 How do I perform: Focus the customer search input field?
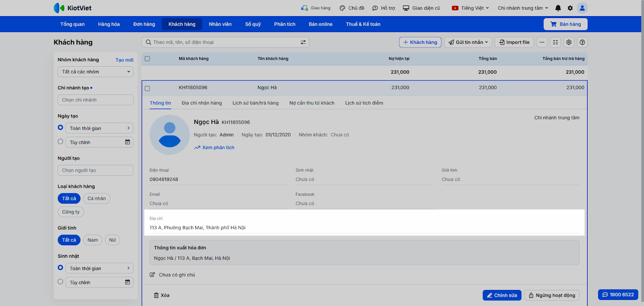click(223, 42)
